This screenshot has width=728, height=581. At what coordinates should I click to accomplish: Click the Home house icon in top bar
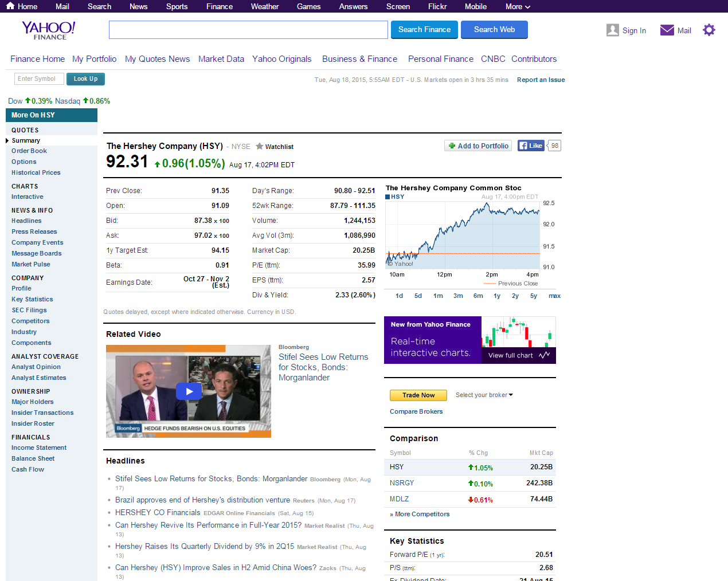[x=10, y=6]
